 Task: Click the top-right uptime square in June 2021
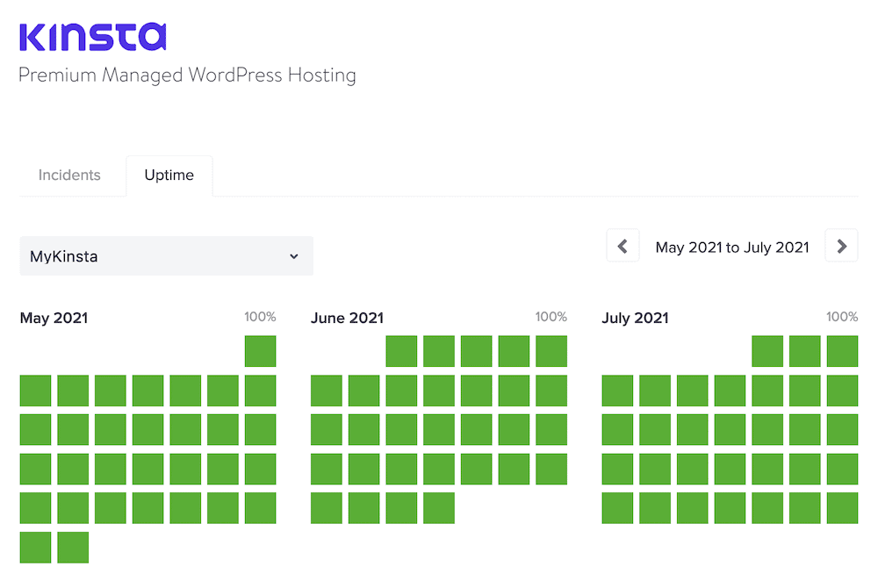[x=551, y=351]
